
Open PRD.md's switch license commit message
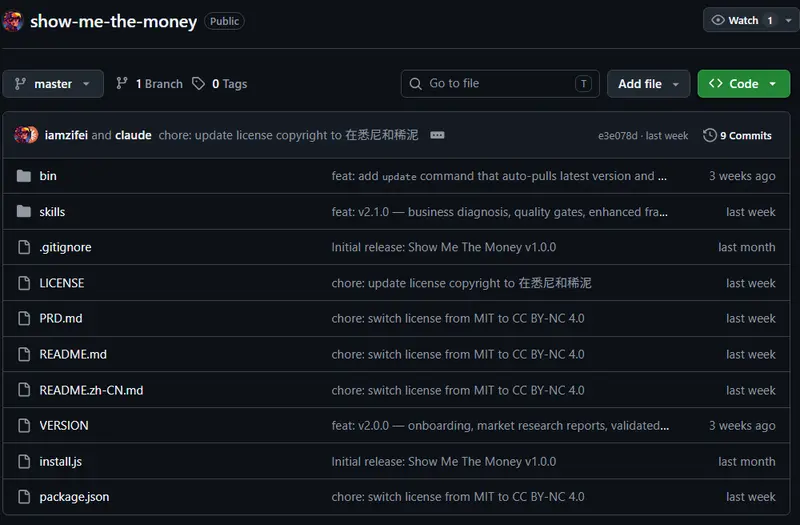tap(458, 318)
